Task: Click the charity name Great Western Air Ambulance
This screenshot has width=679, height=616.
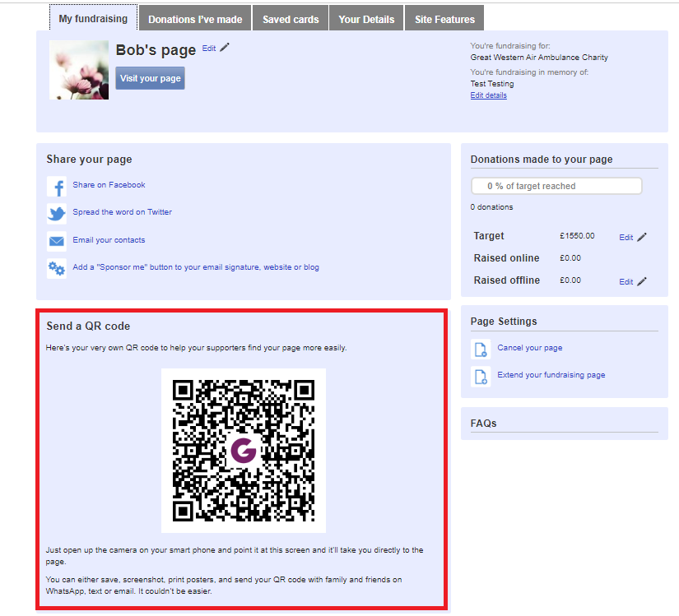Action: click(x=539, y=58)
